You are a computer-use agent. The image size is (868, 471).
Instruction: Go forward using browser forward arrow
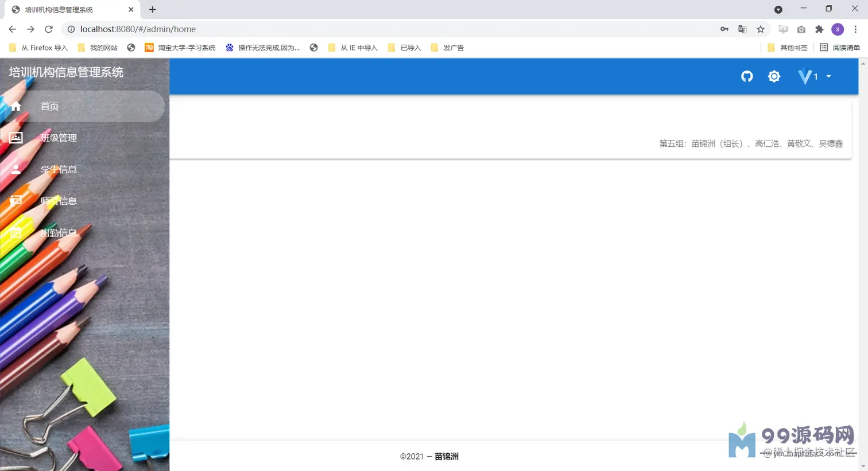[x=30, y=29]
